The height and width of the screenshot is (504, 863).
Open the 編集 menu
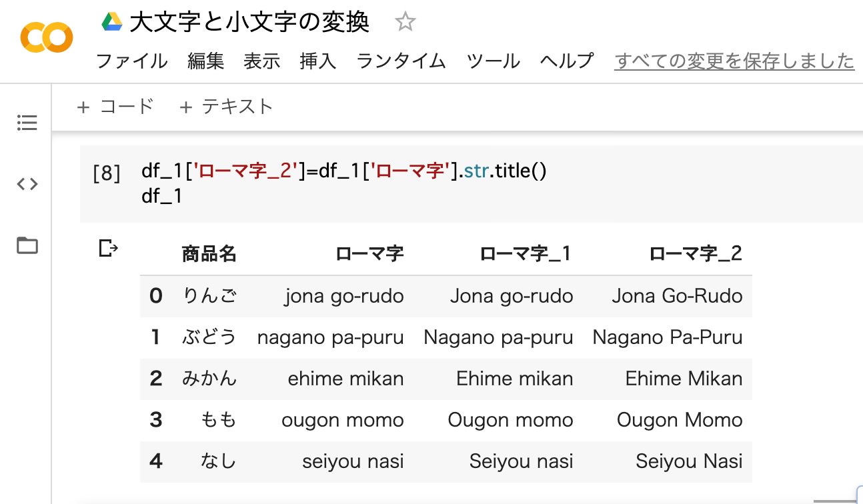(x=205, y=61)
